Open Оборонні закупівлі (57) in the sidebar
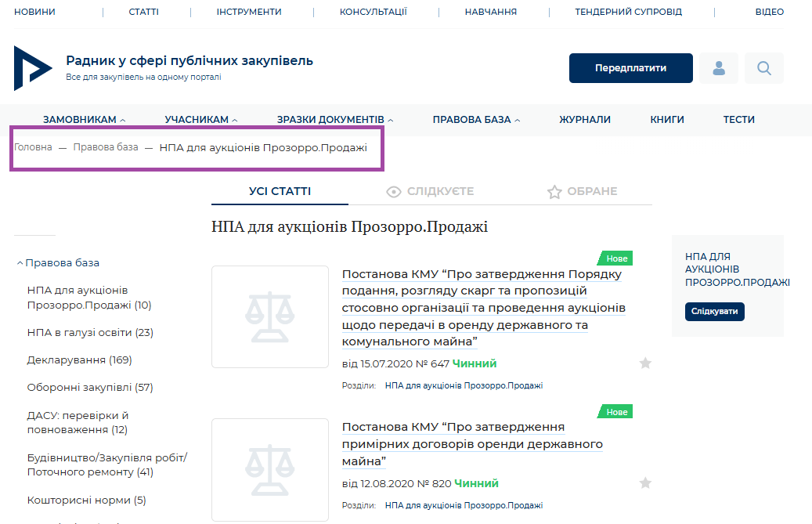 point(90,388)
